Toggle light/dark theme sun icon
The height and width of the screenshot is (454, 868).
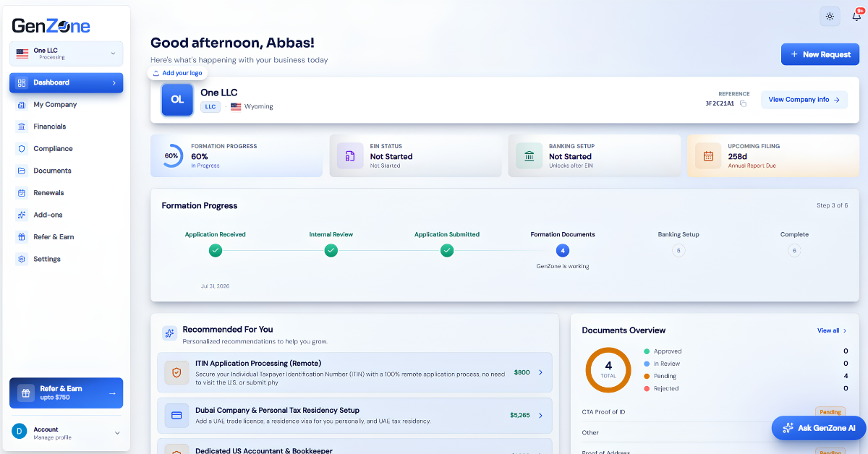pos(830,16)
